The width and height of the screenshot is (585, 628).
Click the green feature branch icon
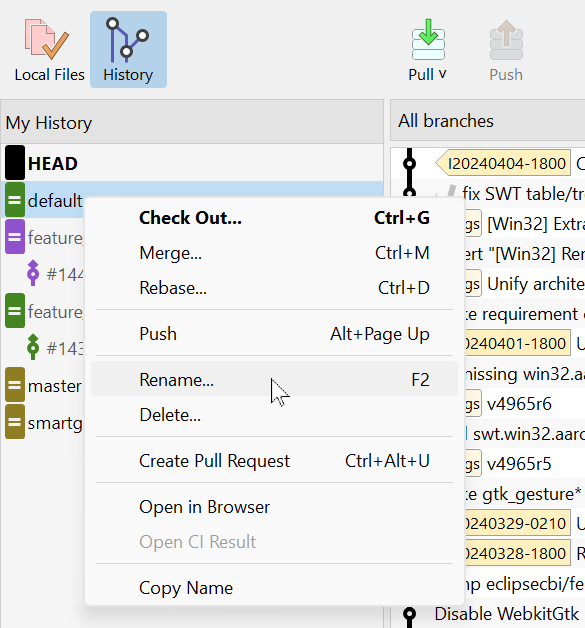point(15,311)
